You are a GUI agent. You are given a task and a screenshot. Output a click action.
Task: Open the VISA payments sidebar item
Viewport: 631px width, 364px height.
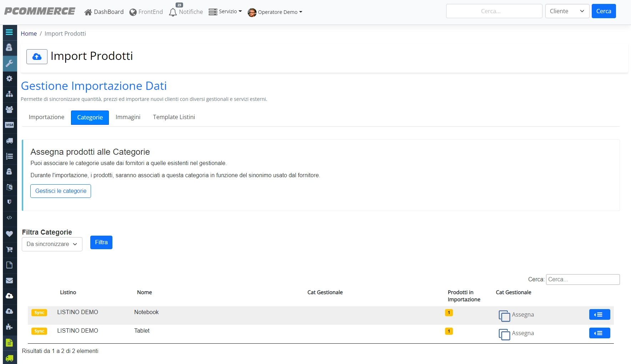coord(9,125)
